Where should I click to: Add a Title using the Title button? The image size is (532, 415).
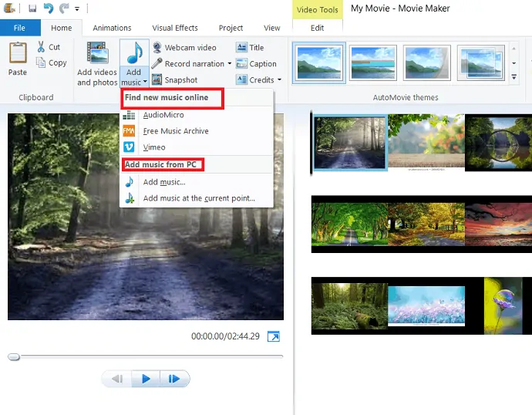coord(250,48)
